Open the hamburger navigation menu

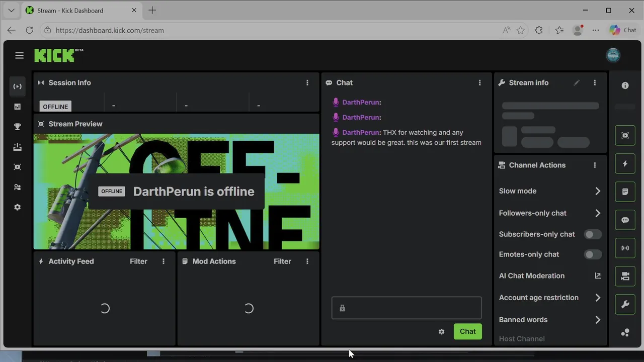coord(19,56)
